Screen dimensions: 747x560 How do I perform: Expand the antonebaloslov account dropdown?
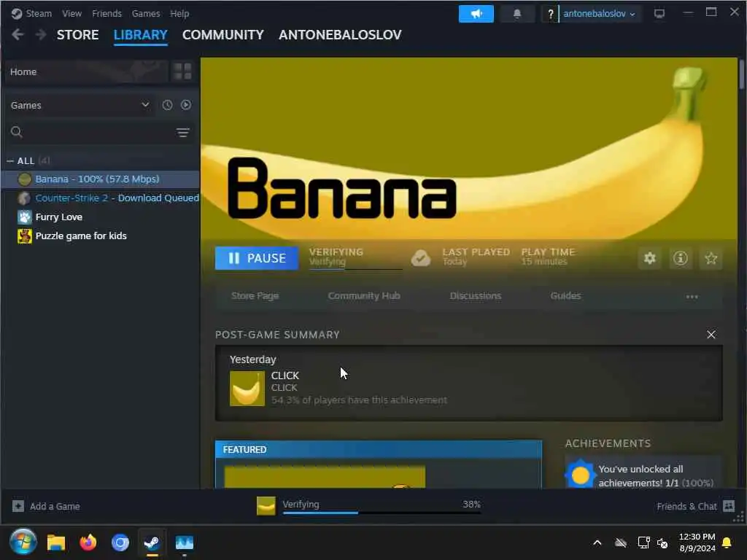pyautogui.click(x=600, y=14)
